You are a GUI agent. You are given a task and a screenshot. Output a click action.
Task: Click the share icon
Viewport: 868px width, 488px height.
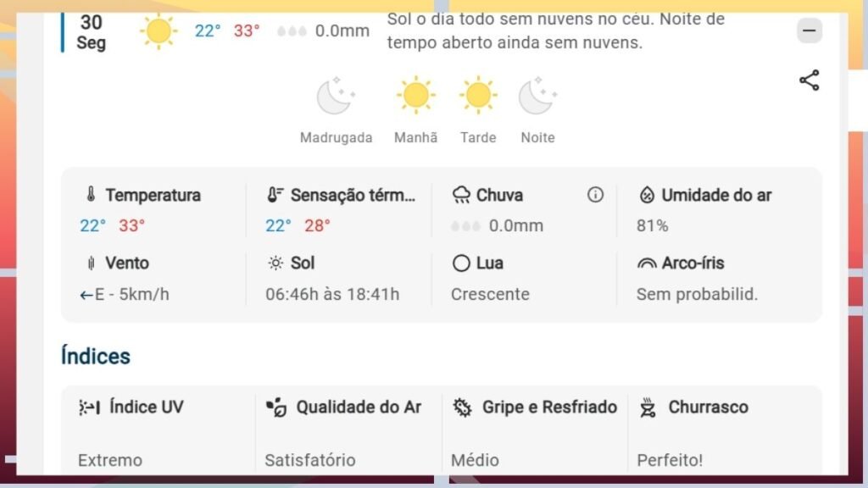click(809, 80)
